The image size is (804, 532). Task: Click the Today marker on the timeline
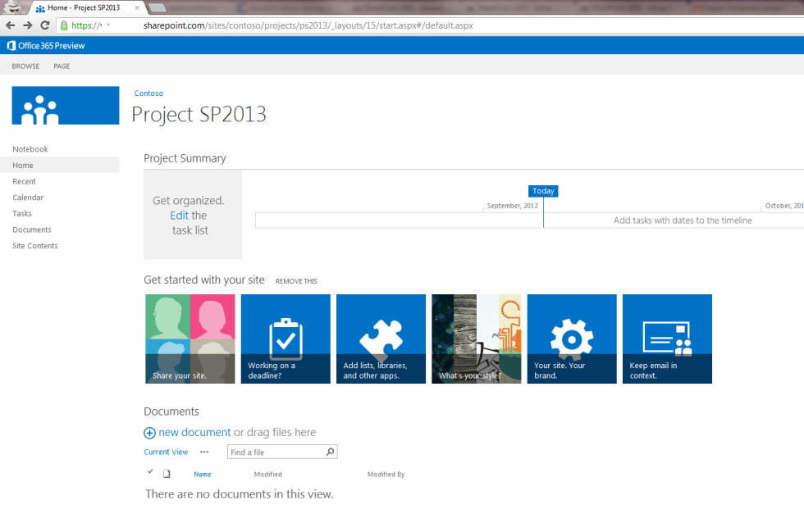coord(543,190)
